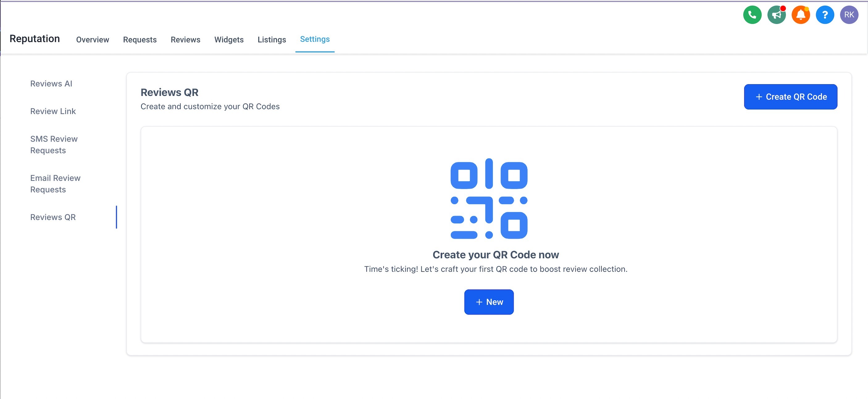The height and width of the screenshot is (399, 868).
Task: Select Reviews QR in the sidebar
Action: (x=53, y=217)
